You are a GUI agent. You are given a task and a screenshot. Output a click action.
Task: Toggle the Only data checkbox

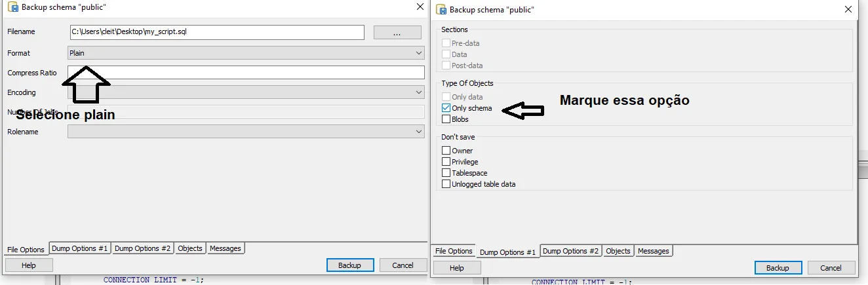pos(446,97)
